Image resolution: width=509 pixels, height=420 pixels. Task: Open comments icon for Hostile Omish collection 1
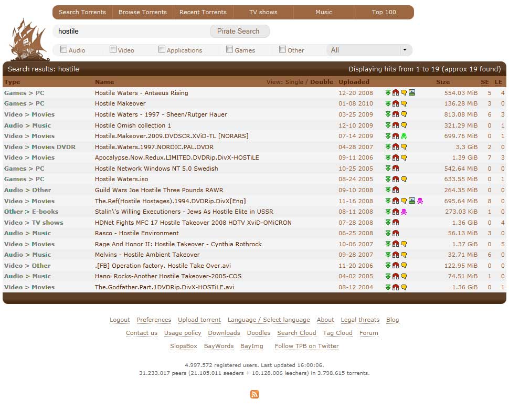(404, 125)
